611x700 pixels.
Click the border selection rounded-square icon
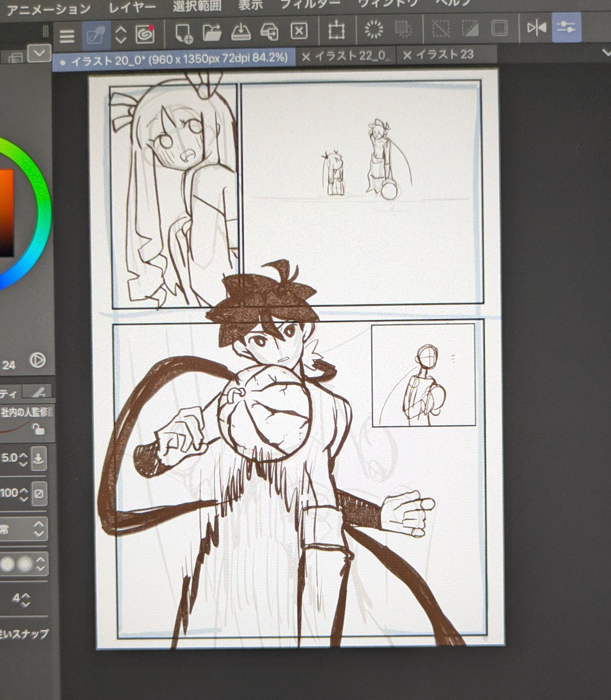[x=499, y=28]
